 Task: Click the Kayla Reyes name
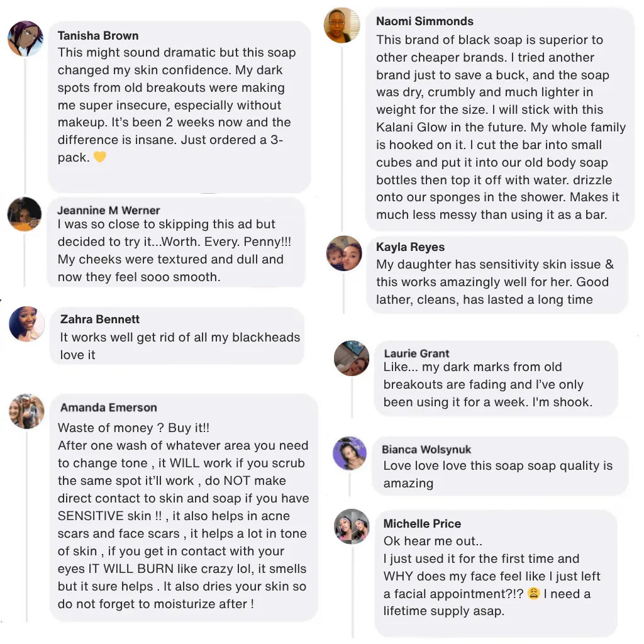point(410,247)
